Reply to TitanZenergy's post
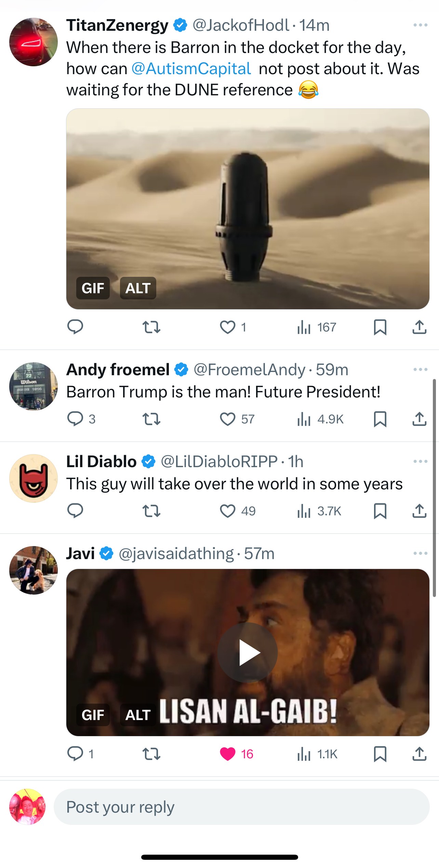The height and width of the screenshot is (868, 439). [75, 327]
